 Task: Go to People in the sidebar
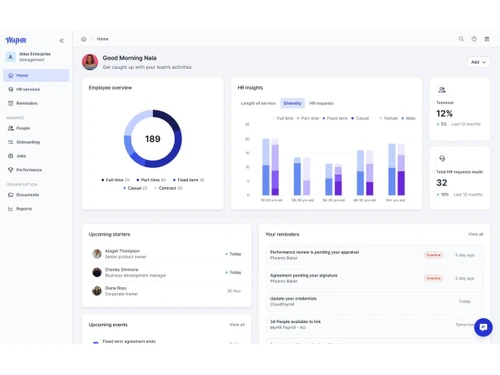[36, 128]
